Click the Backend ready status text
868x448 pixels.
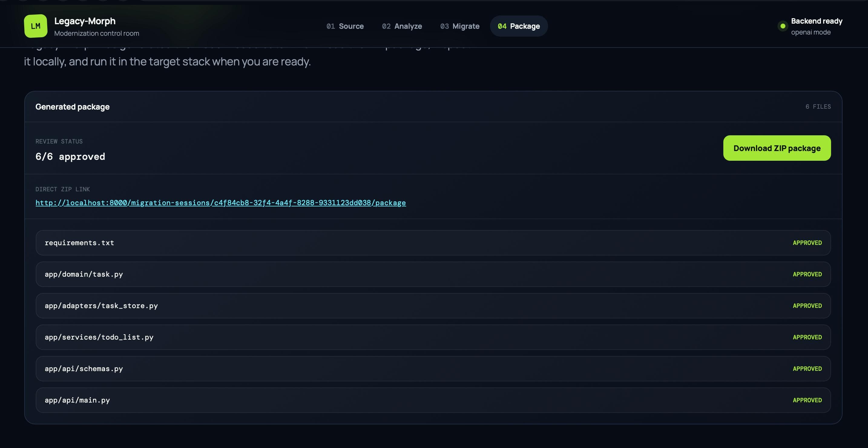click(817, 21)
